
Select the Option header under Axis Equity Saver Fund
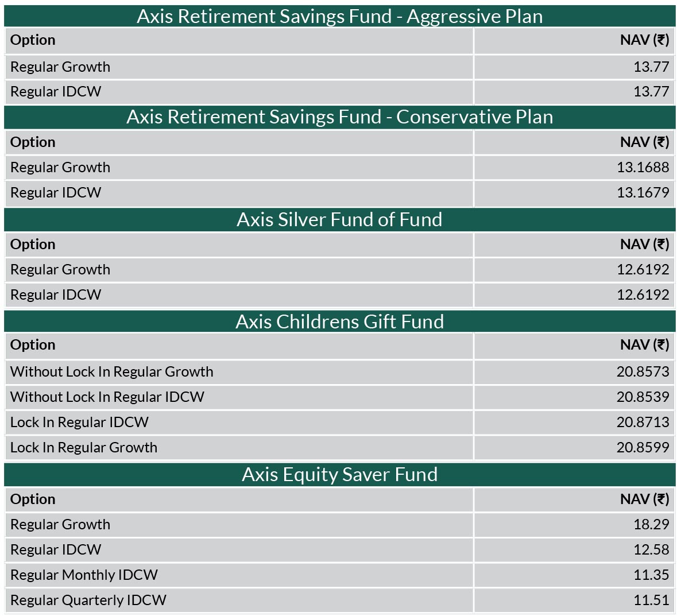coord(33,499)
